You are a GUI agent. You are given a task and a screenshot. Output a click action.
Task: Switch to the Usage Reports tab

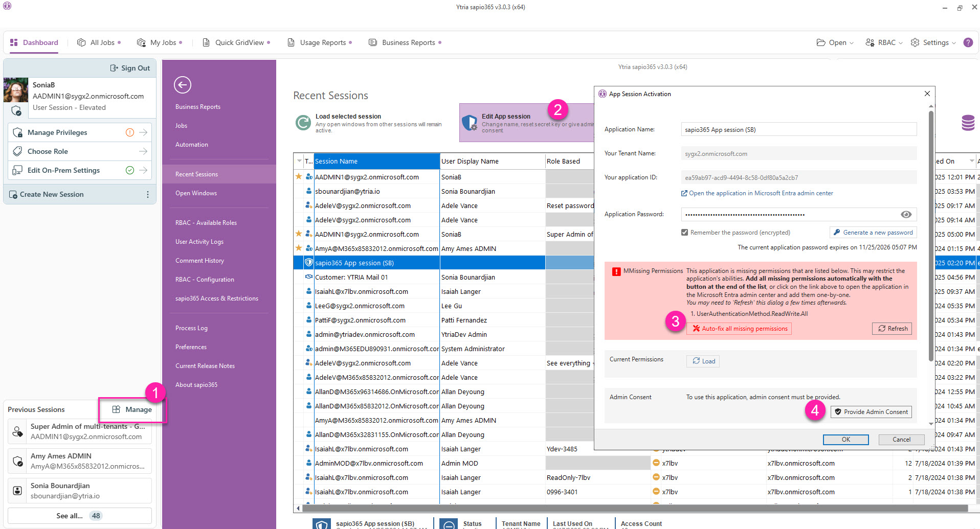[322, 42]
